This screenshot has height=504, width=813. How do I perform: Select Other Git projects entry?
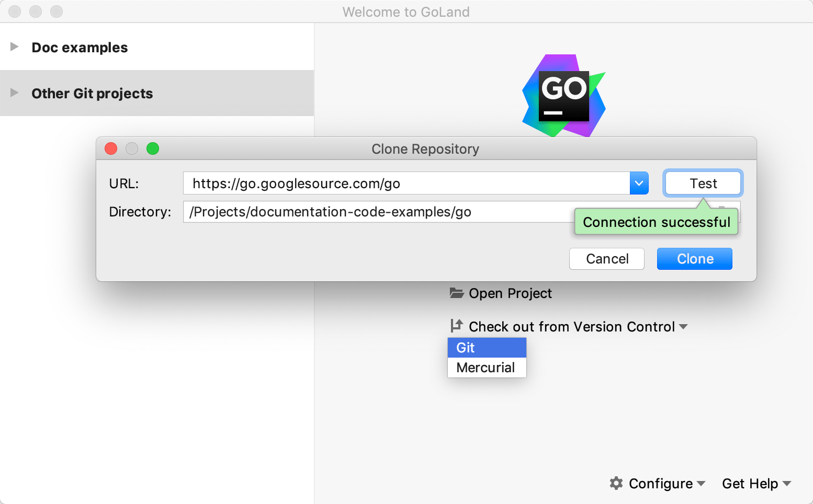pyautogui.click(x=157, y=93)
